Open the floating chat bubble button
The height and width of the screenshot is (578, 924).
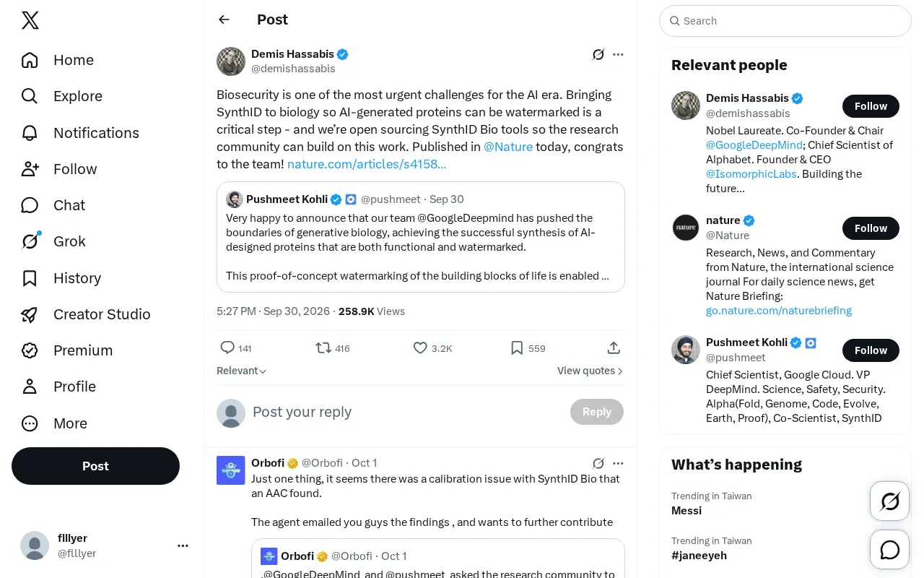[x=890, y=550]
